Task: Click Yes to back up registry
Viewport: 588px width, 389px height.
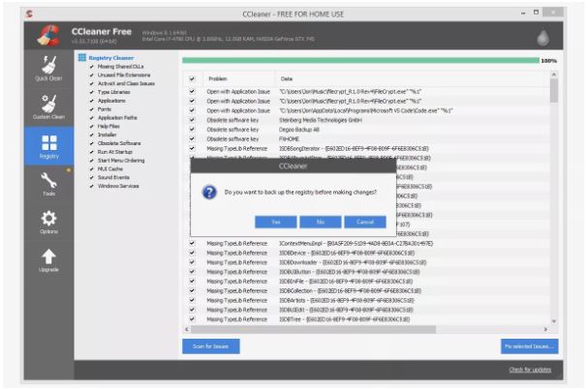Action: (x=276, y=222)
